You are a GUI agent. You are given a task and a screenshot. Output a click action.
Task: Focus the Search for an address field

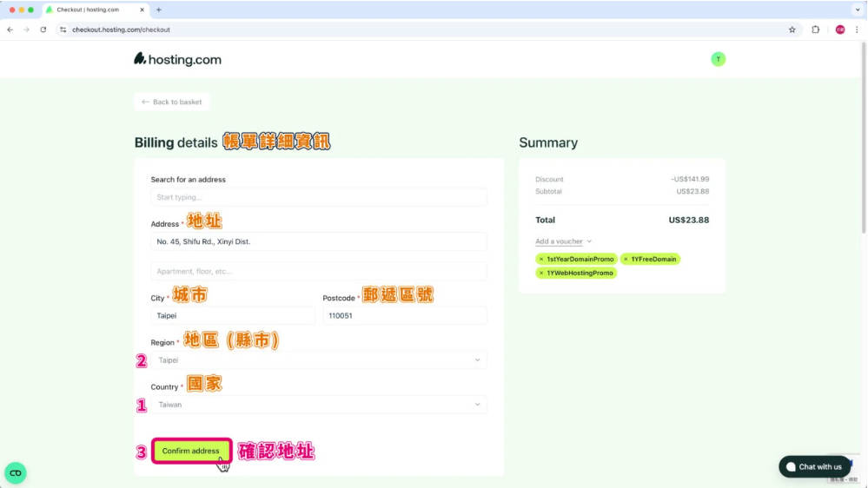coord(319,197)
